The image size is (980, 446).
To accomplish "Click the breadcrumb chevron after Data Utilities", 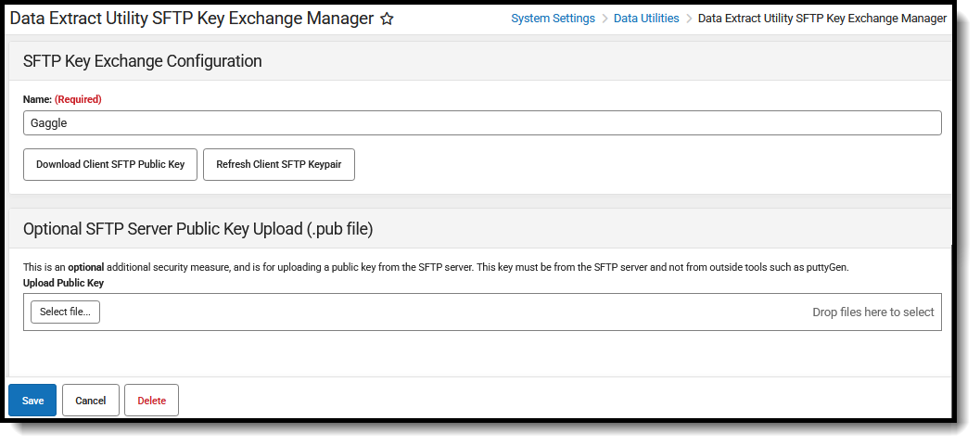I will (689, 19).
